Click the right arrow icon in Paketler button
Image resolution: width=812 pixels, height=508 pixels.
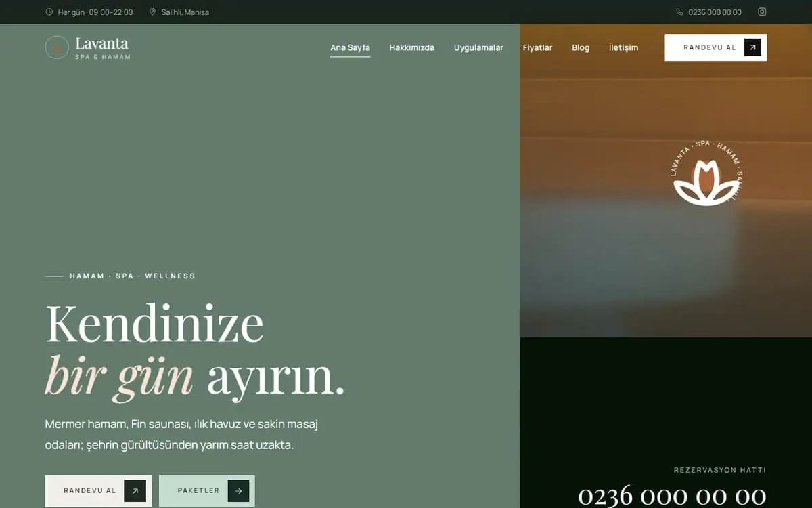238,491
